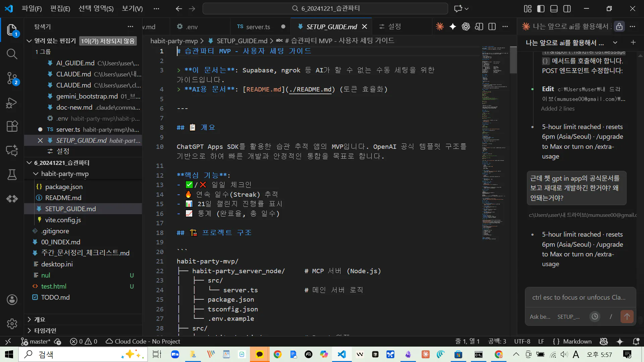The width and height of the screenshot is (644, 362).
Task: Focus the Claude chat input field
Action: [580, 297]
